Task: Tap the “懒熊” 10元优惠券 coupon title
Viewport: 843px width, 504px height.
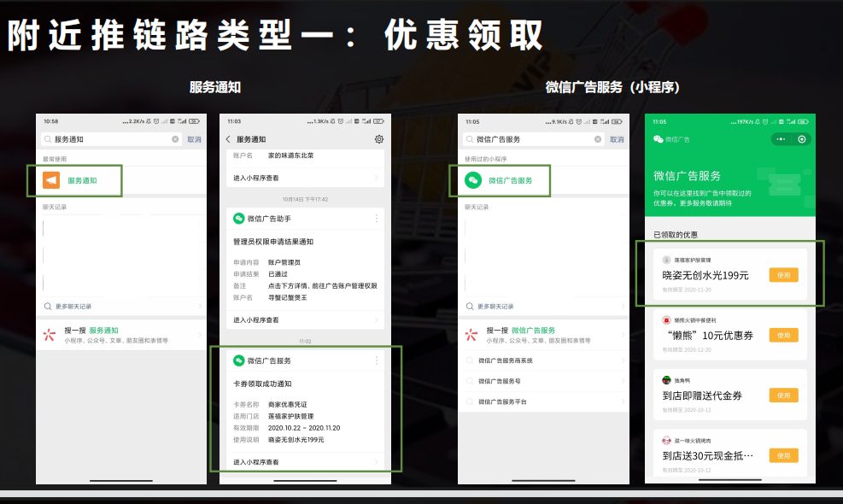Action: coord(709,336)
